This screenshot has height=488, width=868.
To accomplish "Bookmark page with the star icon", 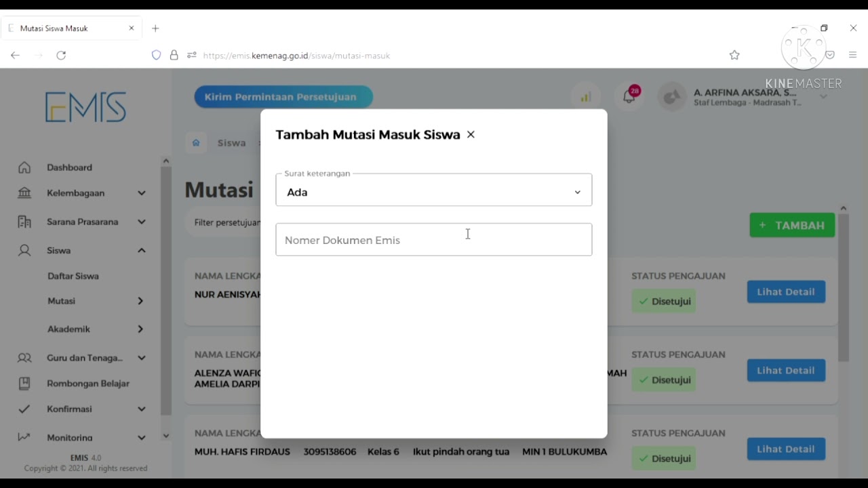I will coord(734,56).
